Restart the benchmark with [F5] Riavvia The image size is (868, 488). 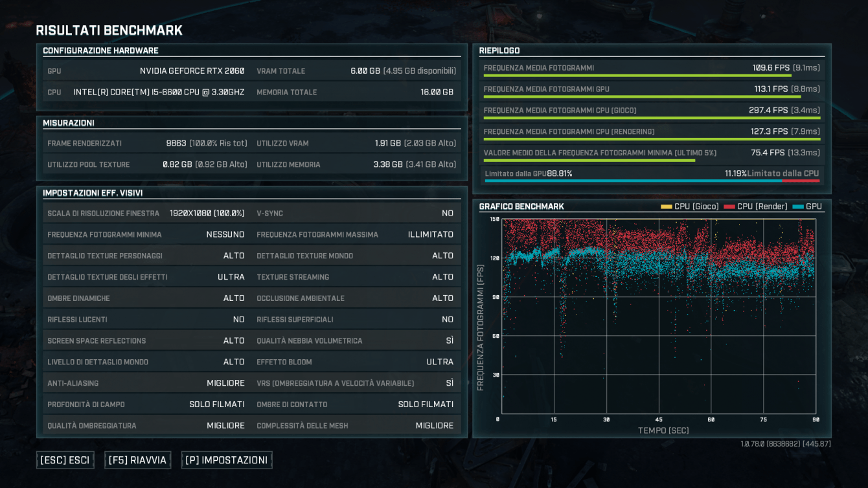(x=137, y=460)
